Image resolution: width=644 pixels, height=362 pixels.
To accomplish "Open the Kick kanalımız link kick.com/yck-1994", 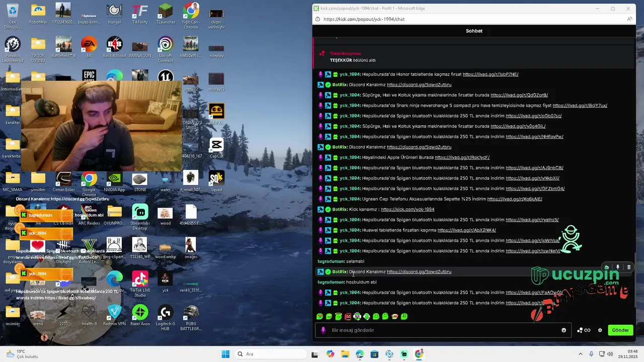I will [408, 209].
